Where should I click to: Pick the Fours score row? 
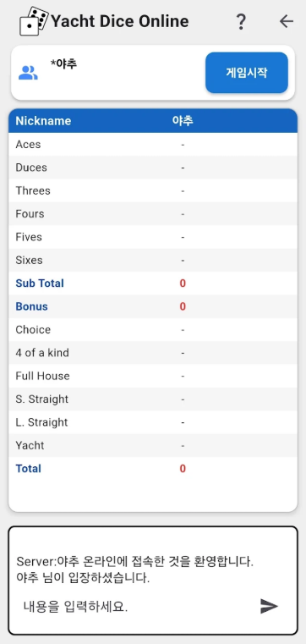coord(153,214)
